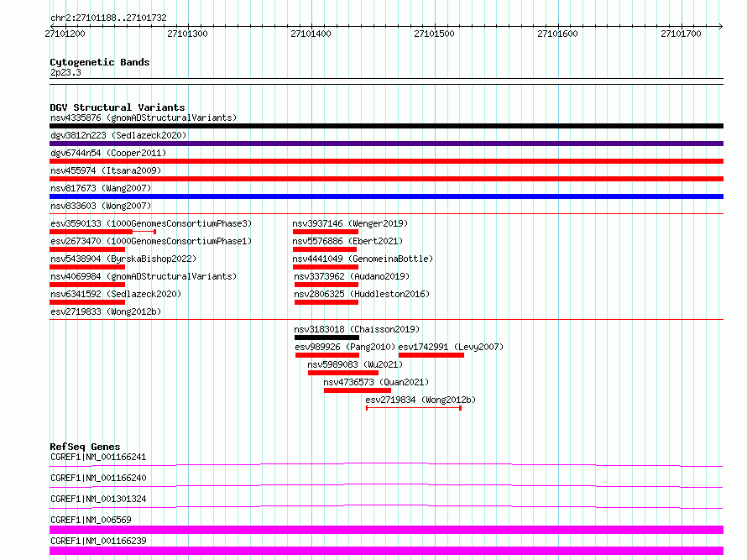Image resolution: width=747 pixels, height=560 pixels.
Task: Click the red bar under nsv2806325
Action: pos(326,302)
